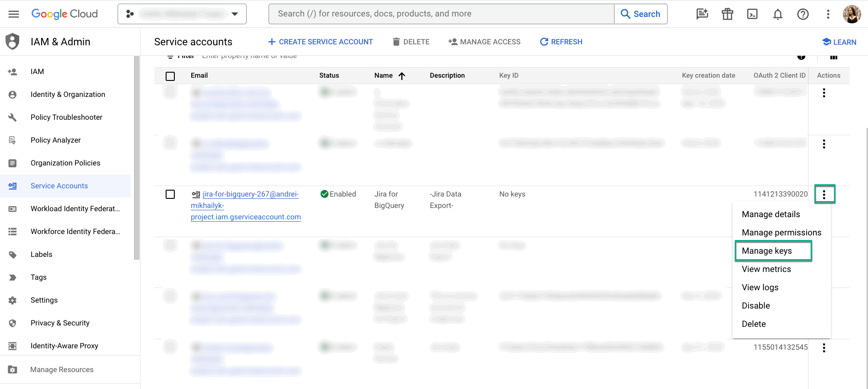Open the Gemini chat assistant icon

[702, 14]
